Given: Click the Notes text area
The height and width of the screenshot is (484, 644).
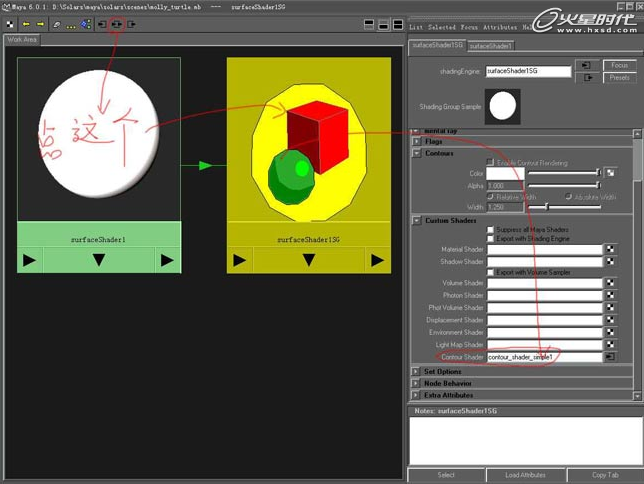Looking at the screenshot, I should [525, 441].
